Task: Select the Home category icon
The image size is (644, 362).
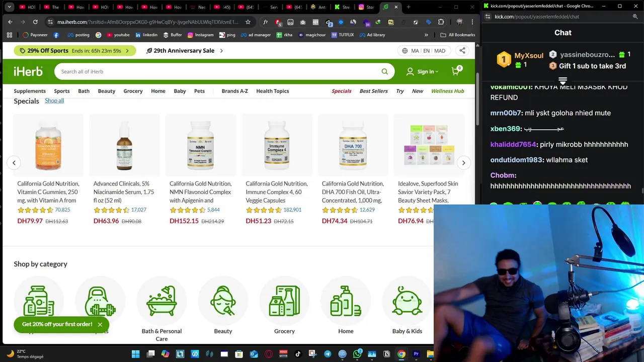Action: tap(346, 300)
